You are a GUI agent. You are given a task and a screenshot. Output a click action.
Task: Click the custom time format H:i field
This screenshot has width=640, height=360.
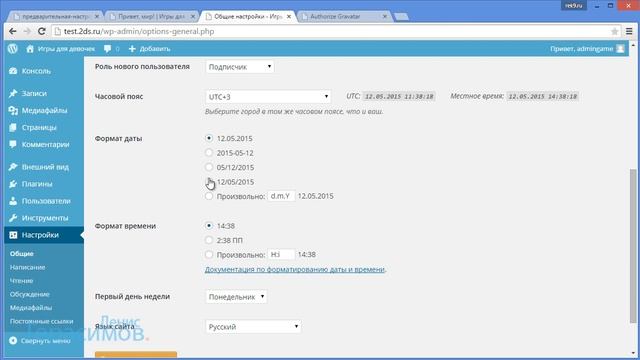click(281, 254)
